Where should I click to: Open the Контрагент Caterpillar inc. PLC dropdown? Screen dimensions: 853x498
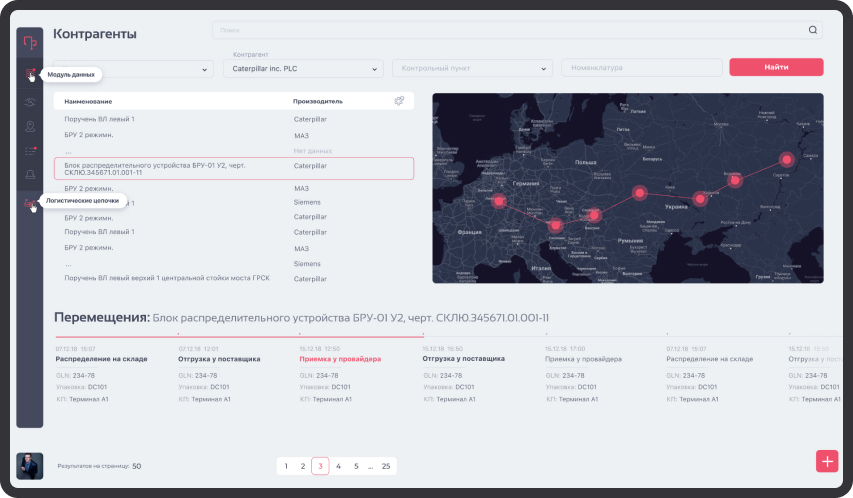point(304,69)
